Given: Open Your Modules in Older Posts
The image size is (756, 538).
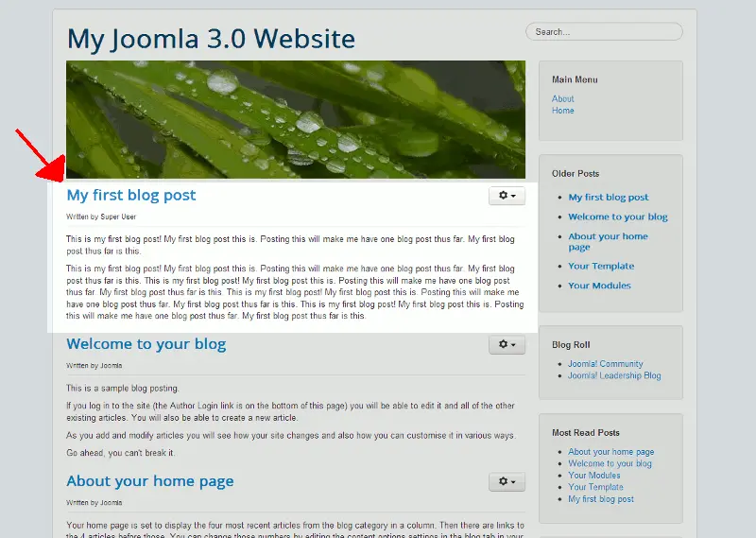Looking at the screenshot, I should coord(599,286).
